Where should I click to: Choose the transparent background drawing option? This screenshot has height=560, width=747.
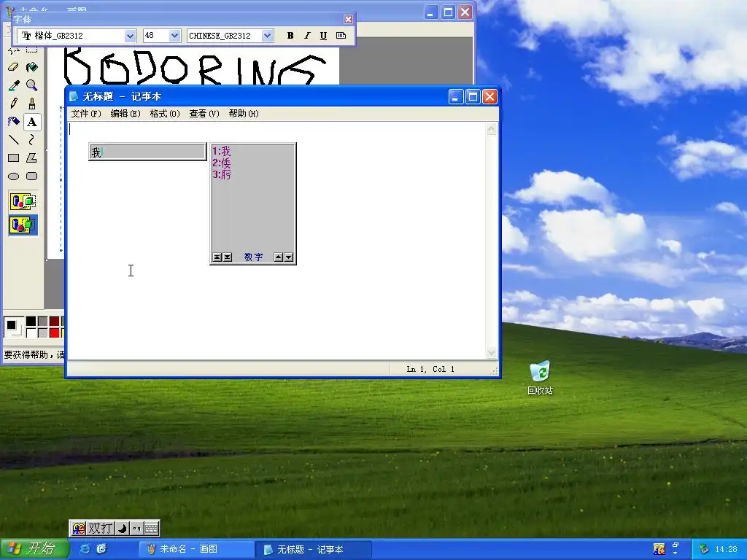(23, 225)
